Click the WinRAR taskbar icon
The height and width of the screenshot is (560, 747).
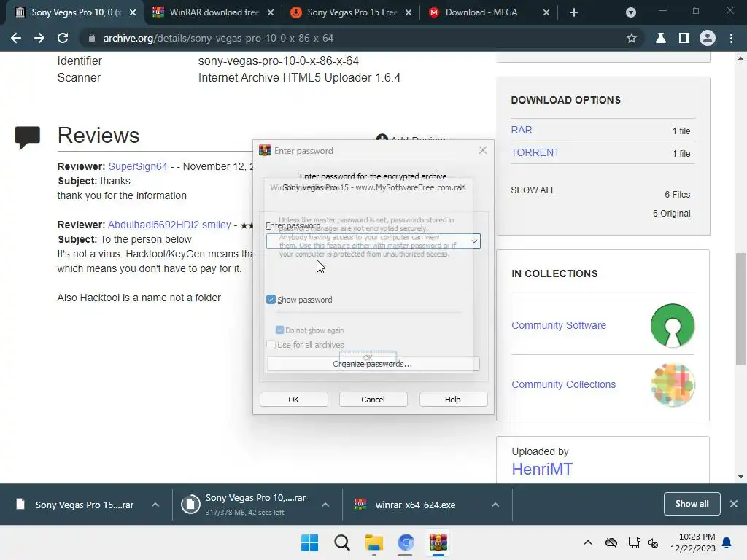pyautogui.click(x=438, y=542)
